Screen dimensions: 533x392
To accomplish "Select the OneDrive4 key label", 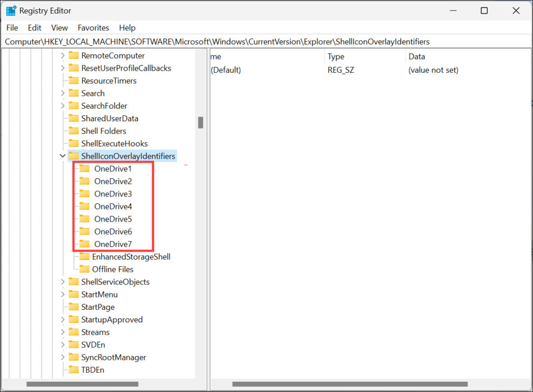I will [x=113, y=206].
